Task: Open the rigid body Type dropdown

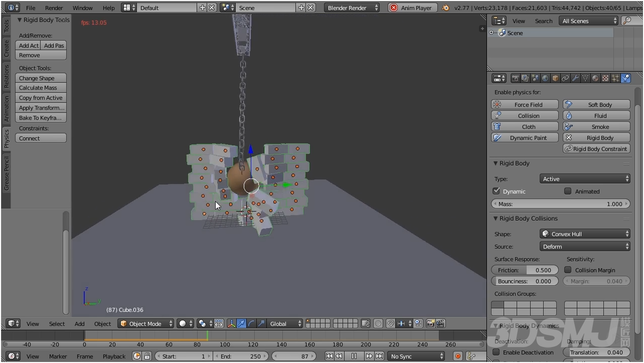Action: tap(585, 179)
